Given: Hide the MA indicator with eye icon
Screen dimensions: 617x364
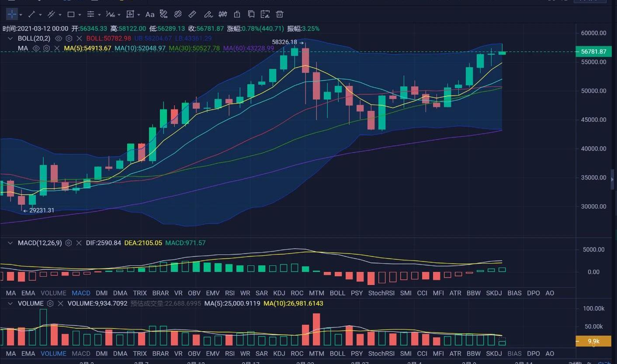Looking at the screenshot, I should point(37,48).
